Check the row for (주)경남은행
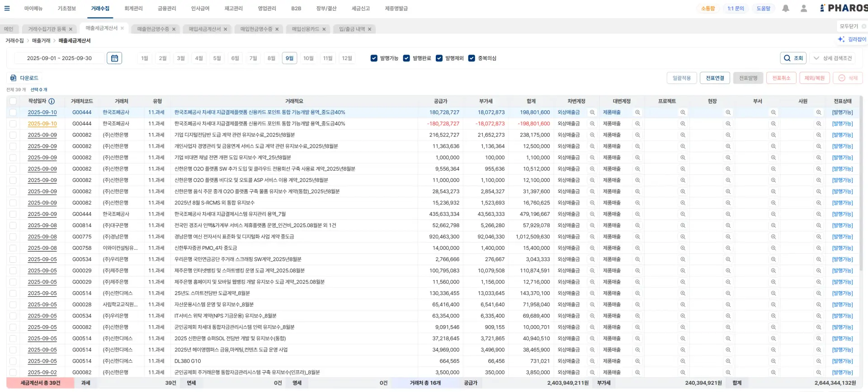The width and height of the screenshot is (868, 392). 13,237
